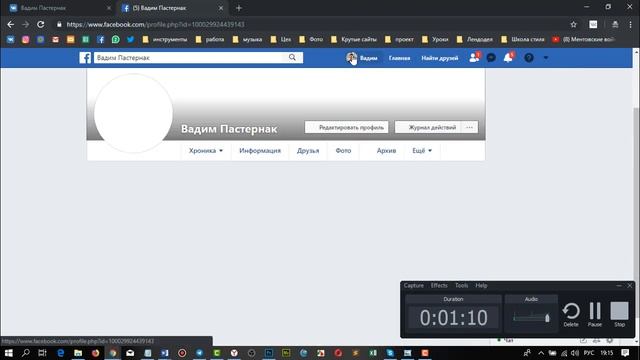This screenshot has width=640, height=360.
Task: Show hidden system tray icons chevron
Action: click(541, 353)
